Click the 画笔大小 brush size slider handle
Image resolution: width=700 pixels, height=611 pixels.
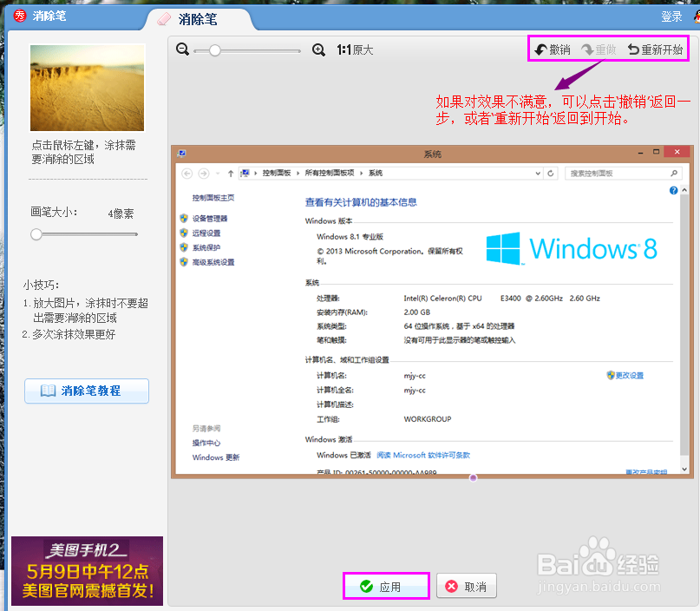(x=36, y=234)
